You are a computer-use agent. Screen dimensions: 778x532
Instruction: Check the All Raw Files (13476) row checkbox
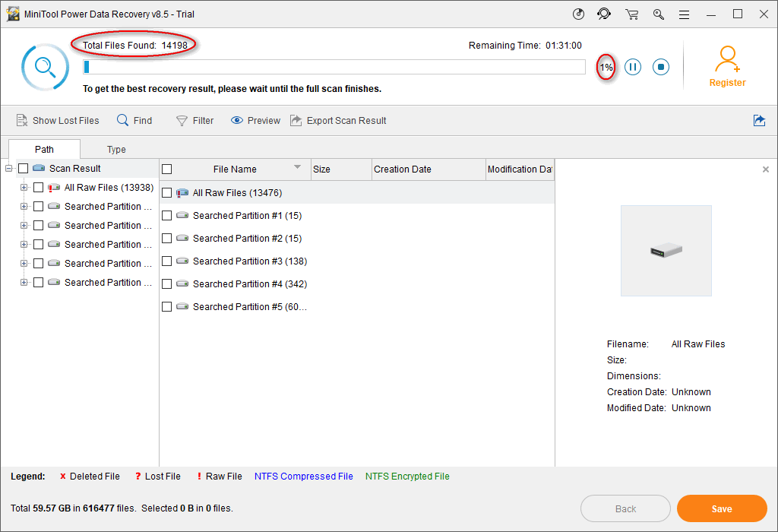tap(166, 192)
